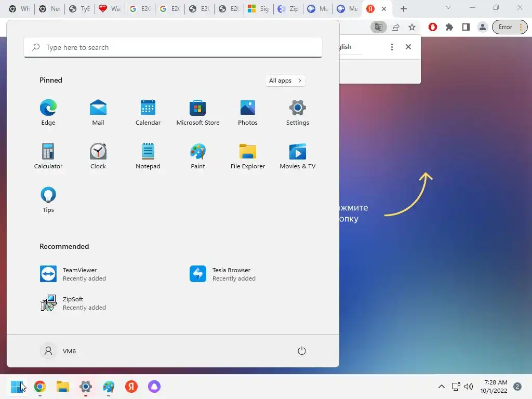Close the translate popup
Screen dimensions: 532x399
point(408,47)
